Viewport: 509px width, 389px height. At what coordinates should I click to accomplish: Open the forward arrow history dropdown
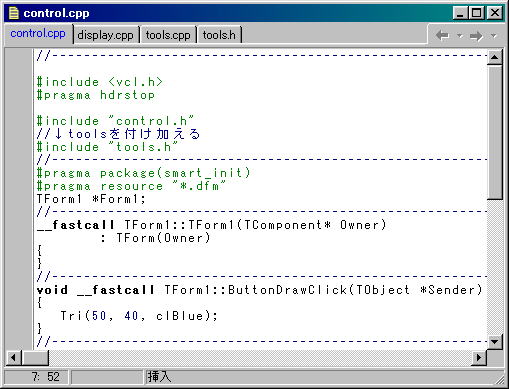coord(493,35)
